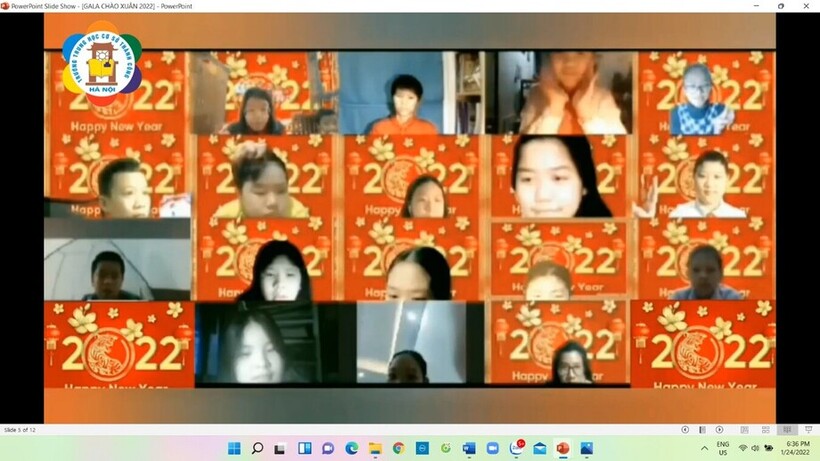Screen dimensions: 820x461
Task: Click the Windows Start button
Action: (x=234, y=448)
